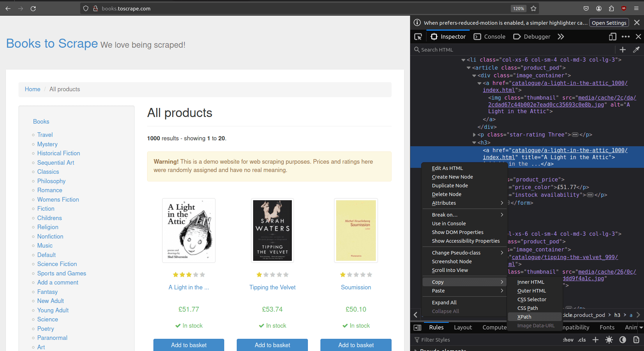Viewport: 644px width, 351px height.
Task: Open the devtools three-dot options menu
Action: [626, 37]
